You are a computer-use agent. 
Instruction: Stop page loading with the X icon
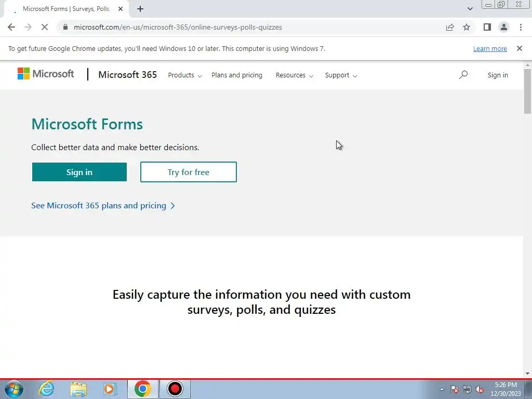point(45,27)
